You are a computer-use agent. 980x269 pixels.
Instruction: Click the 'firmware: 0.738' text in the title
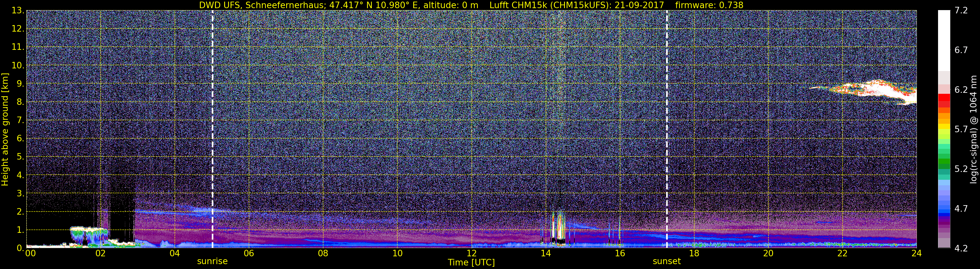(709, 5)
